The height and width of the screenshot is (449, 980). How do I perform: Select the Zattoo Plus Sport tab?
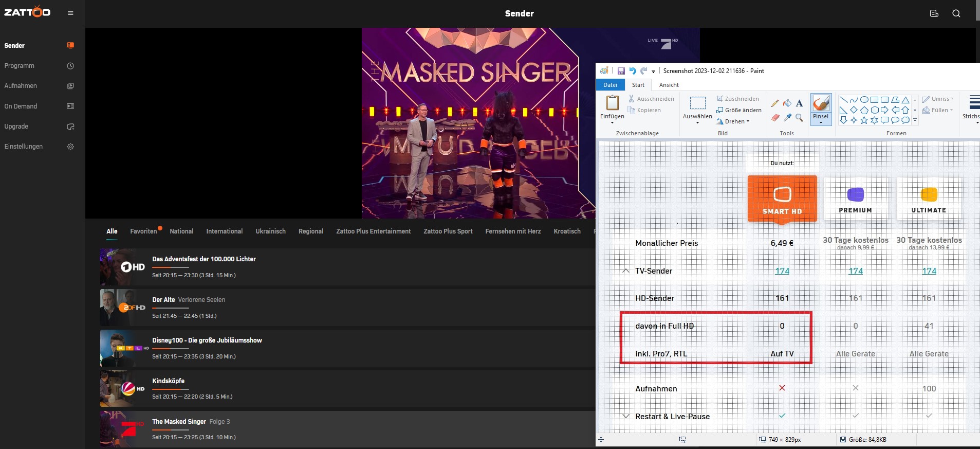coord(448,231)
